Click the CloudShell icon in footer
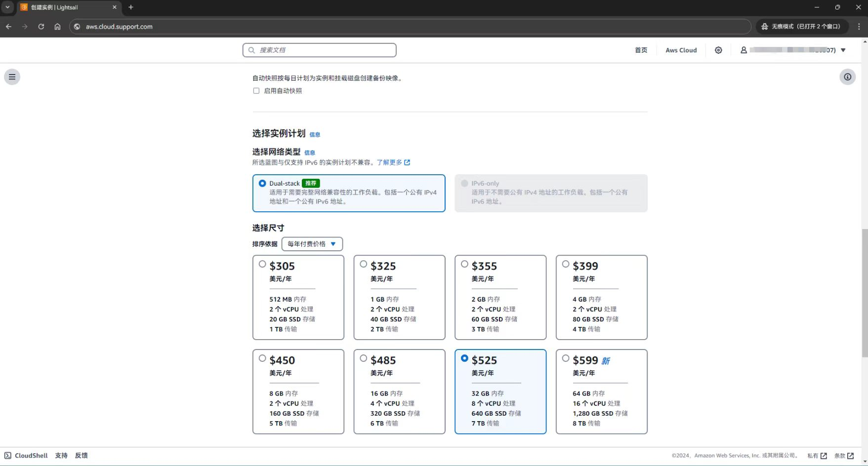 coord(8,456)
